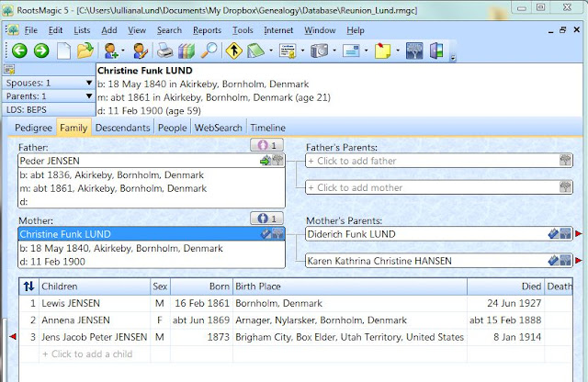The width and height of the screenshot is (588, 382).
Task: Open dropdown arrow next to certificate icon
Action: [x=302, y=51]
